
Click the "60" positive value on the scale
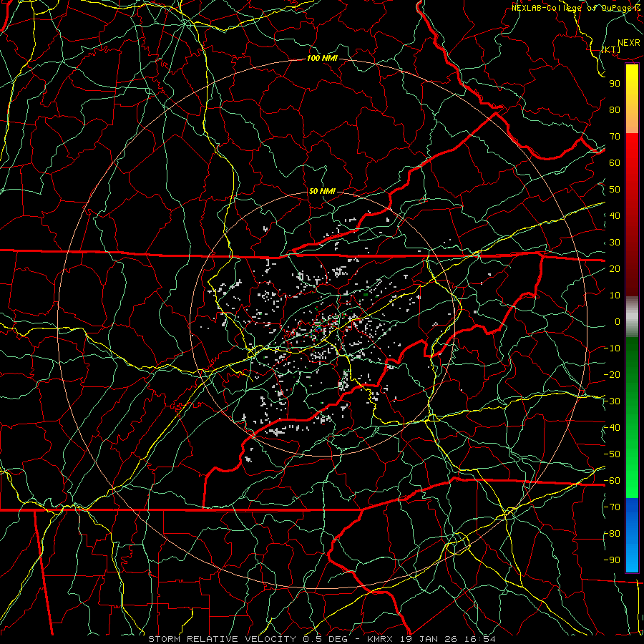(615, 162)
